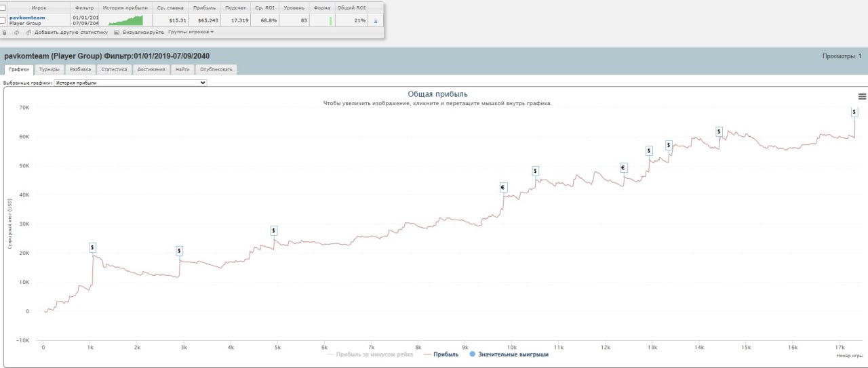Viewport: 868px width, 368px height.
Task: Click the last $ marker above 70K peak
Action: pos(854,112)
